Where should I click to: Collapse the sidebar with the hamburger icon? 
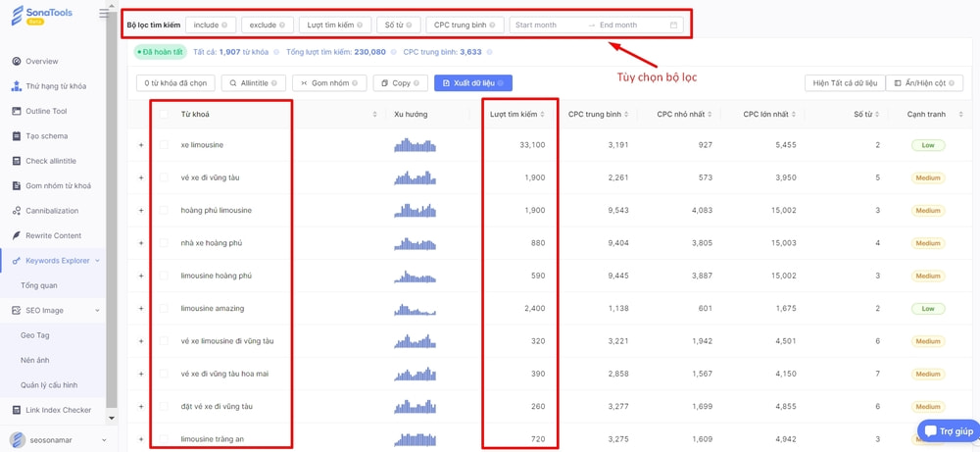[x=103, y=14]
